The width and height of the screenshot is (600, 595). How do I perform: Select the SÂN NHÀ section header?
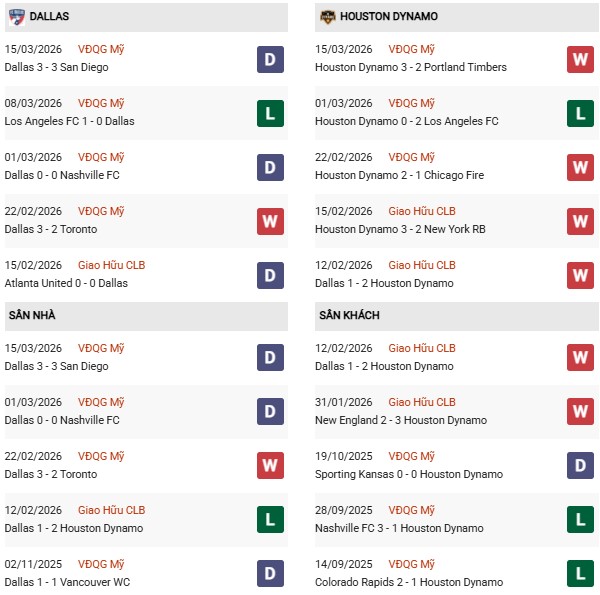coord(32,316)
